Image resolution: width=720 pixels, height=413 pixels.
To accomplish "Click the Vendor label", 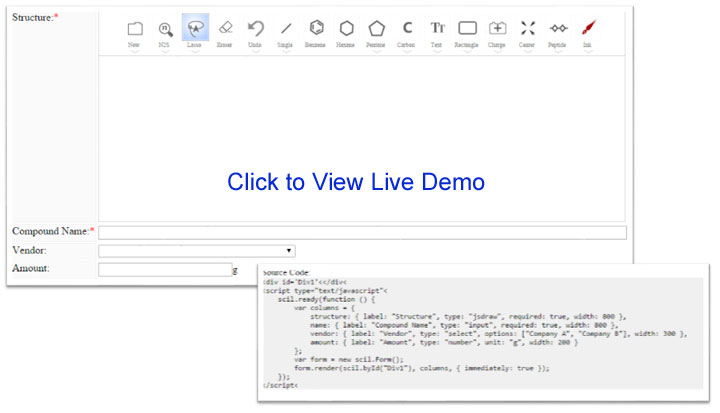I will coord(29,250).
